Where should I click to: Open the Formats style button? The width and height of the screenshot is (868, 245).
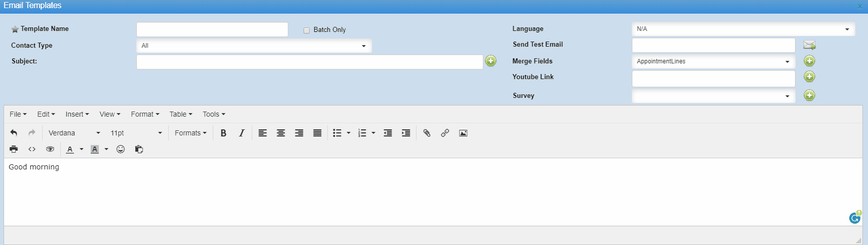191,133
